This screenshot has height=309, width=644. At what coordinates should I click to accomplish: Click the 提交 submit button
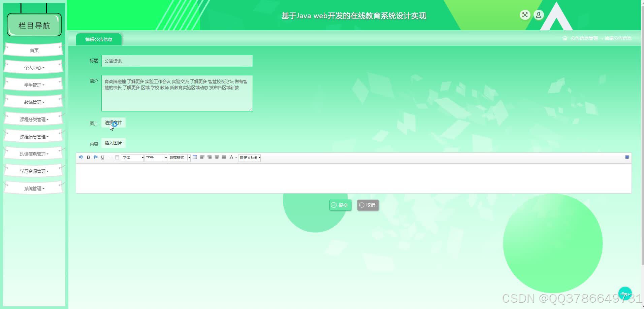click(340, 205)
